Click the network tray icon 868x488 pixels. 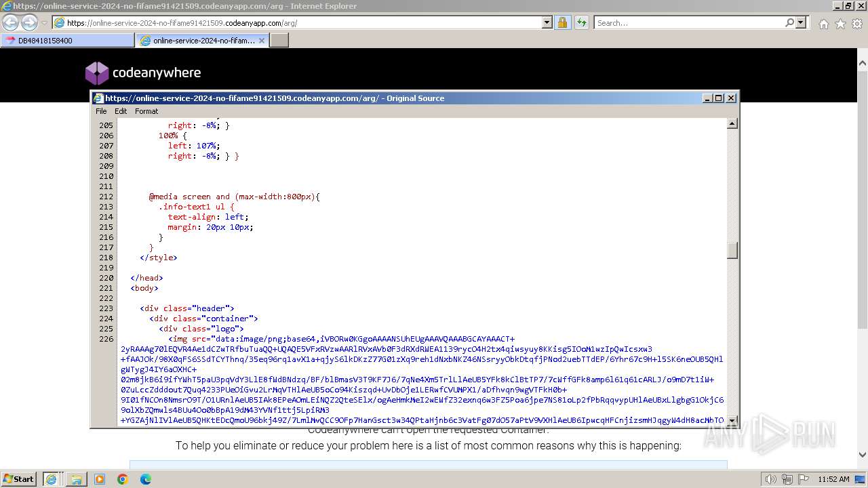pyautogui.click(x=787, y=479)
